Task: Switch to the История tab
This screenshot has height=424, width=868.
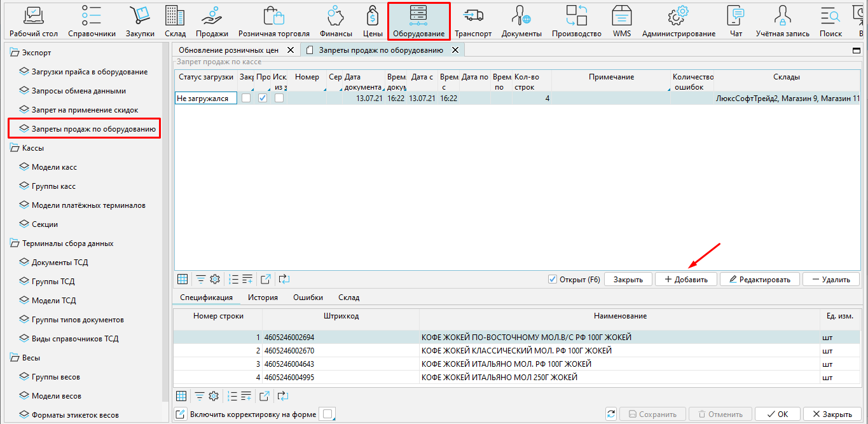Action: (263, 297)
